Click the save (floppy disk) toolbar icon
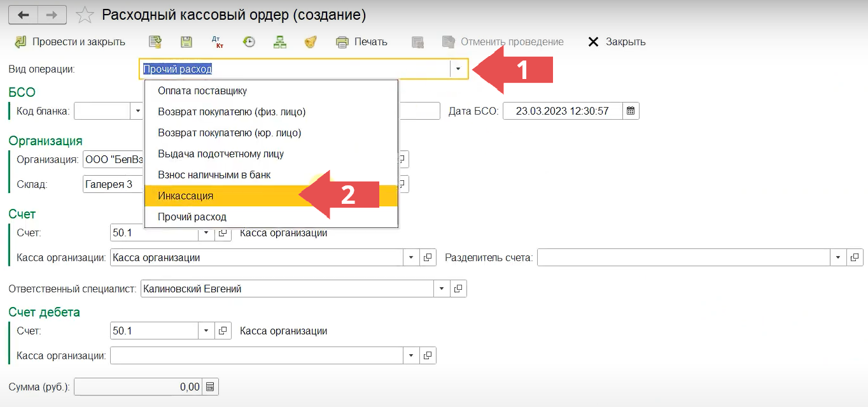 coord(186,42)
